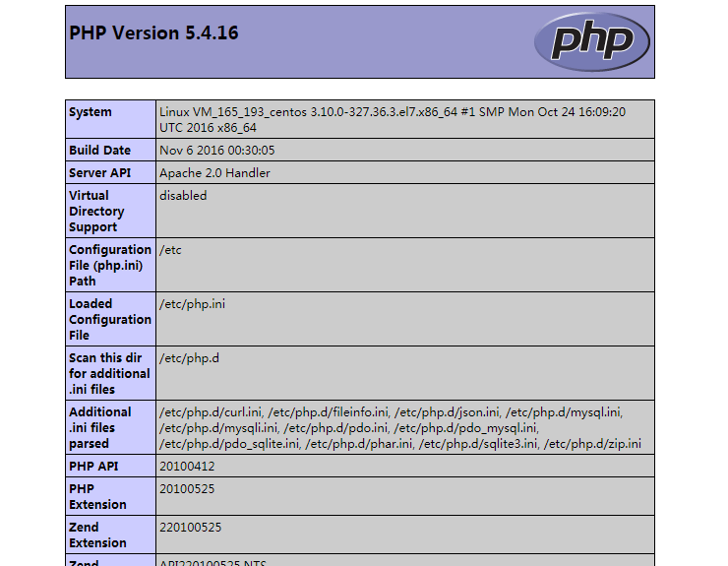Click the '/etc/php.d/pdo_mysql.ini' entry

pos(465,428)
